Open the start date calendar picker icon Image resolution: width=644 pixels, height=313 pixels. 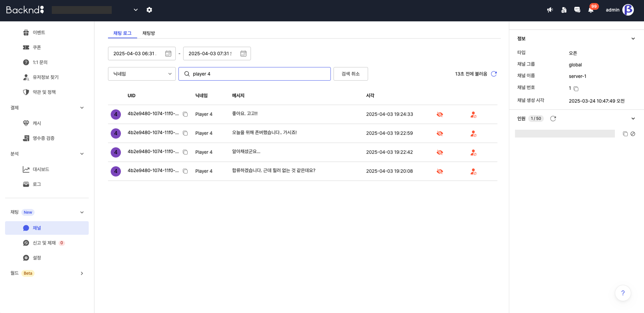point(168,54)
